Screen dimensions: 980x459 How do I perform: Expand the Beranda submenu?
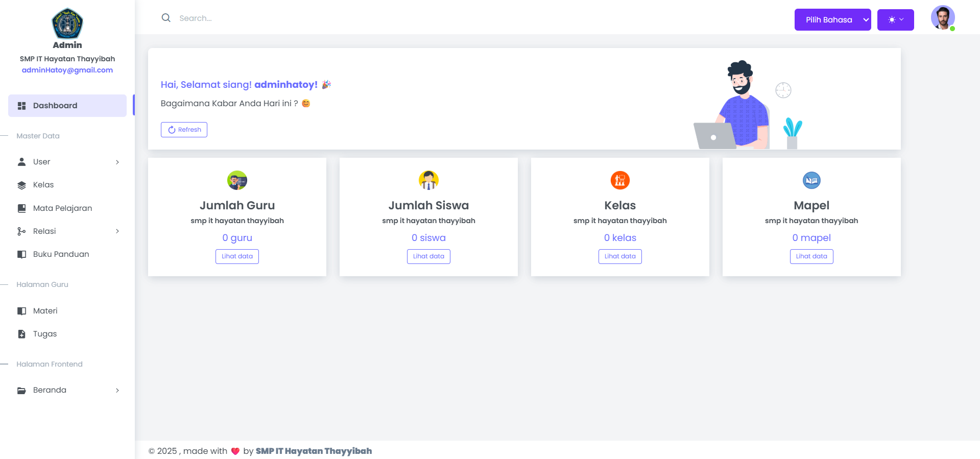click(67, 390)
